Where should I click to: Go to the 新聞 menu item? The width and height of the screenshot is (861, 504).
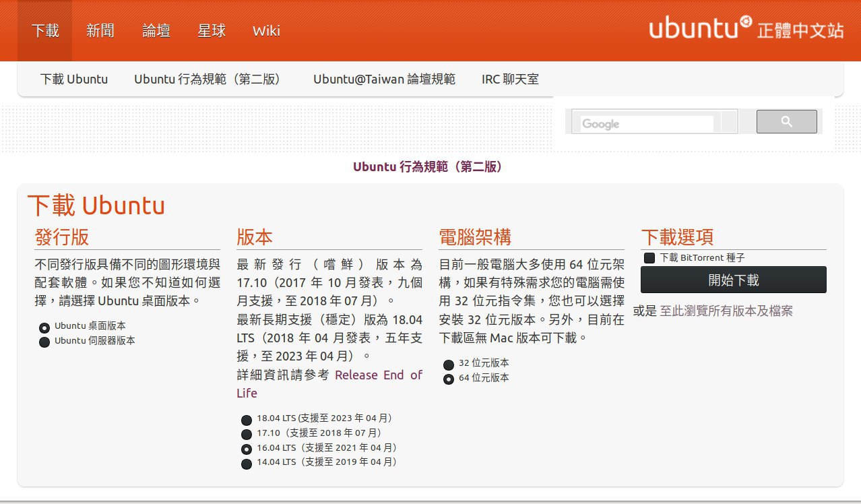click(x=100, y=31)
